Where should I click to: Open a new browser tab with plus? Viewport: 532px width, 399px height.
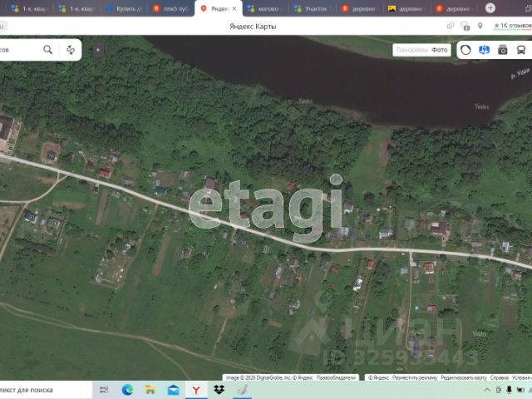click(490, 8)
